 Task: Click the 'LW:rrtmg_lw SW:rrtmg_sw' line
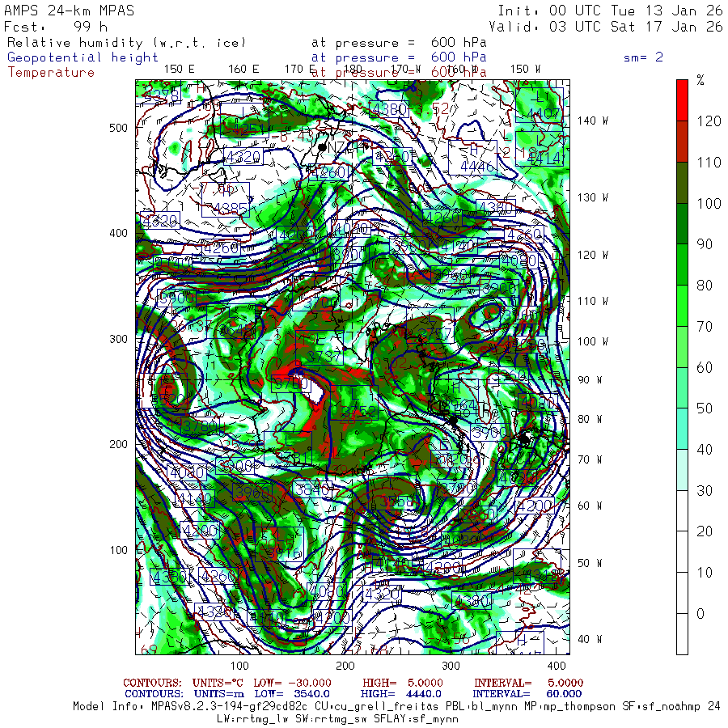tap(337, 719)
